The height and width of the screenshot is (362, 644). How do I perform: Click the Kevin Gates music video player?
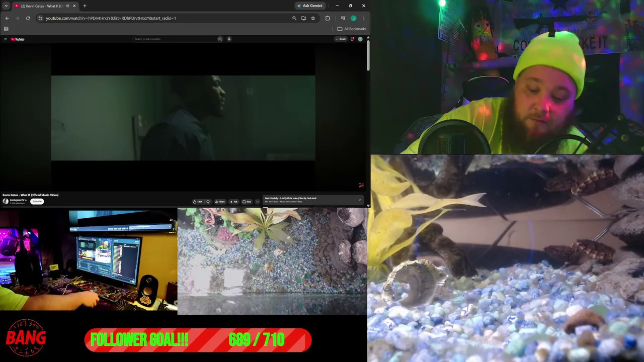tap(183, 118)
